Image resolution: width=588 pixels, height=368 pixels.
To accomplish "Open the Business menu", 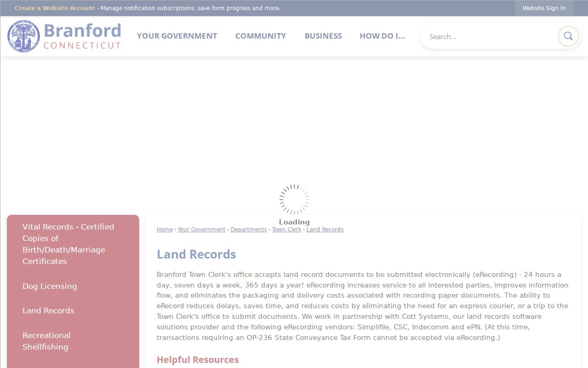I will (323, 36).
